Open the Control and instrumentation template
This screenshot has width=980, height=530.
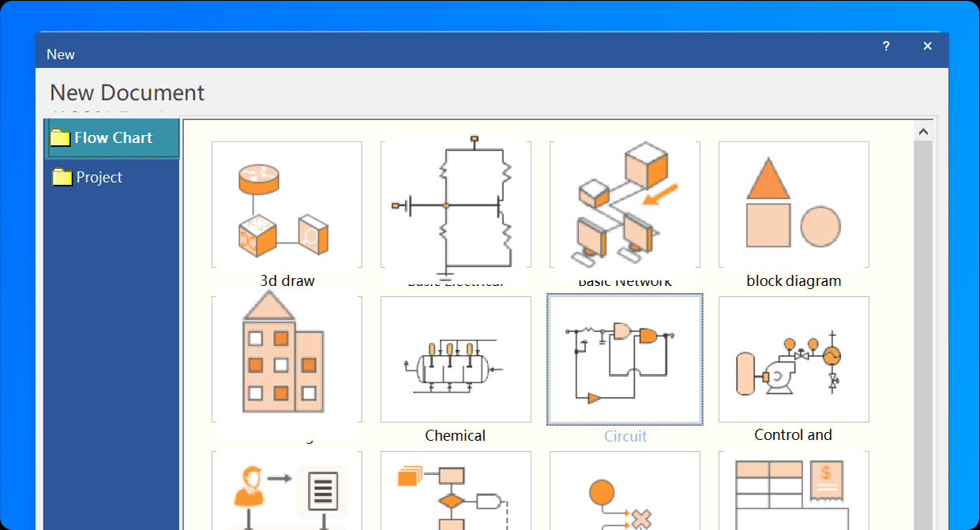793,359
